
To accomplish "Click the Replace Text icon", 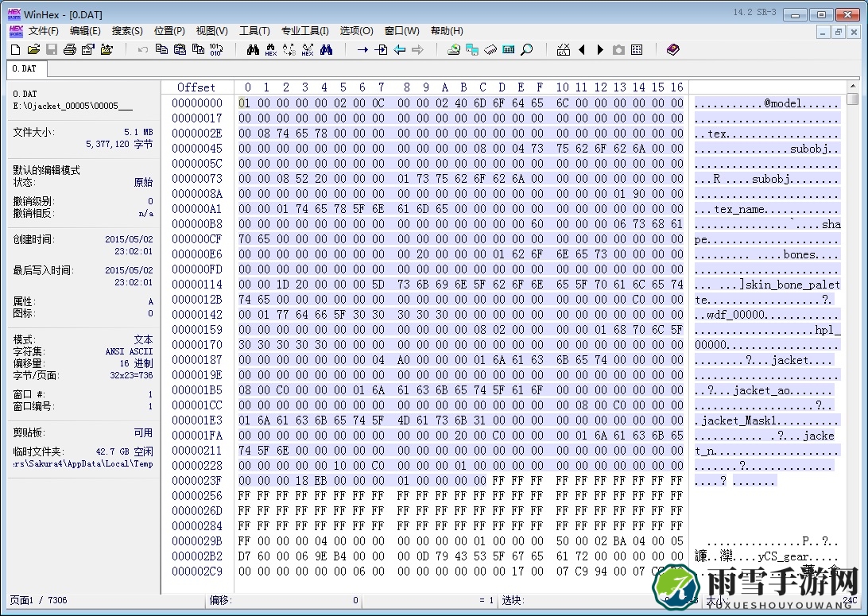I will (x=289, y=50).
